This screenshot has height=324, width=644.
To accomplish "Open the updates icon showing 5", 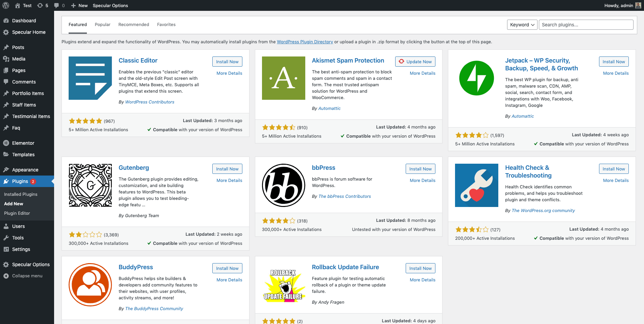I will click(40, 5).
